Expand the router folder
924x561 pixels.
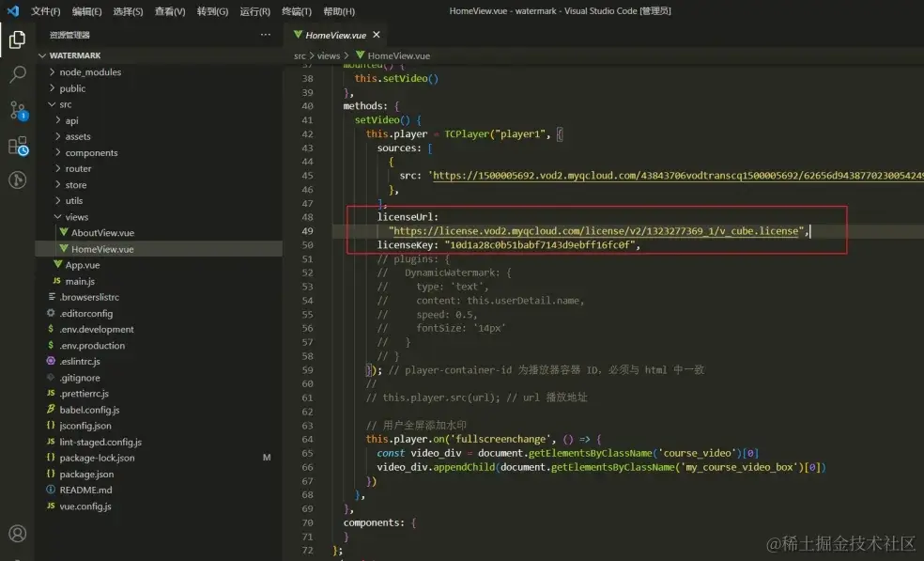58,168
